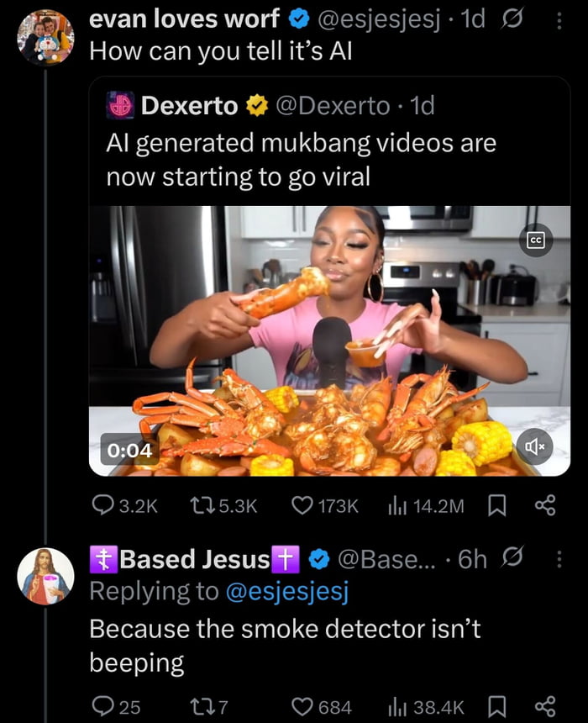Image resolution: width=588 pixels, height=723 pixels.
Task: Reply to evan loves worf's tweet
Action: (x=102, y=504)
